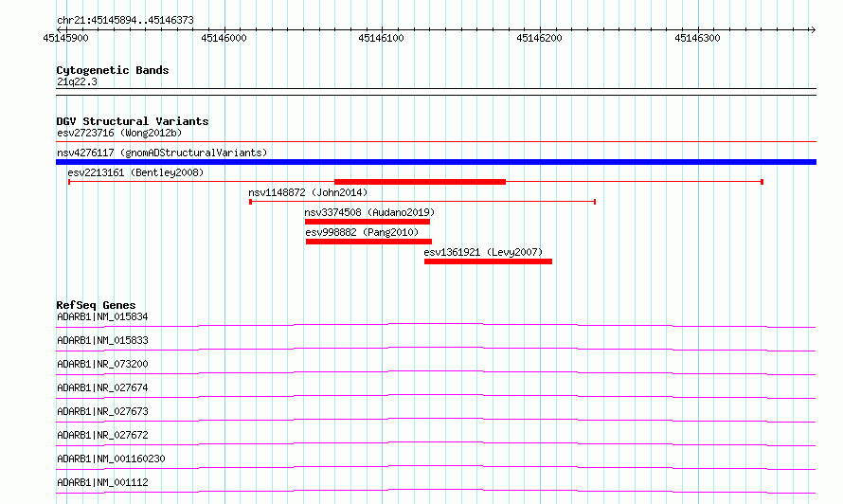Open transcript ADARB1|NM_001112
The width and height of the screenshot is (843, 504).
(x=102, y=482)
